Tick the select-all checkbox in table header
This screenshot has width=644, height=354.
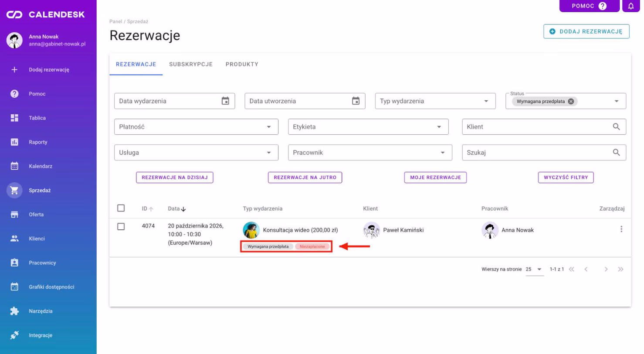pyautogui.click(x=121, y=208)
